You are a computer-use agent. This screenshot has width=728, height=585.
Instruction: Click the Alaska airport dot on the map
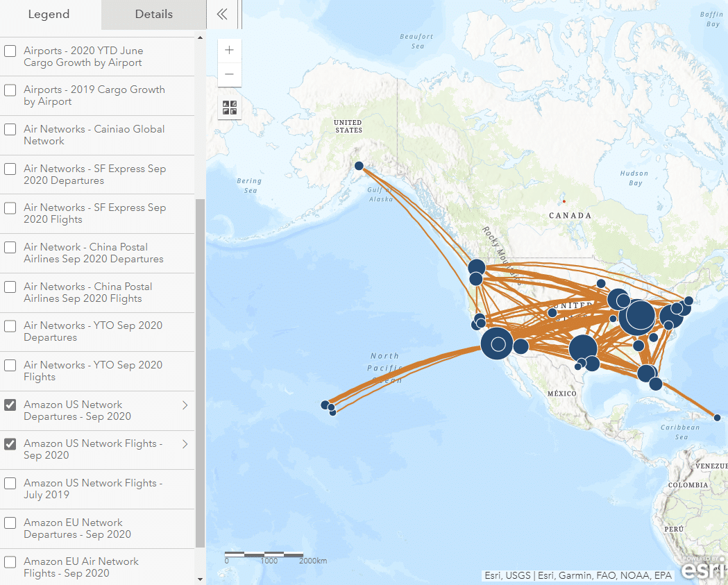[359, 166]
